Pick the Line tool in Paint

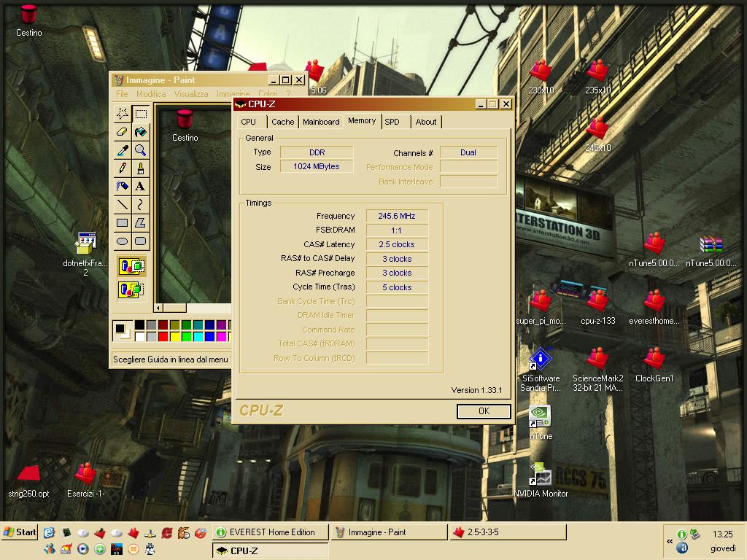(123, 204)
